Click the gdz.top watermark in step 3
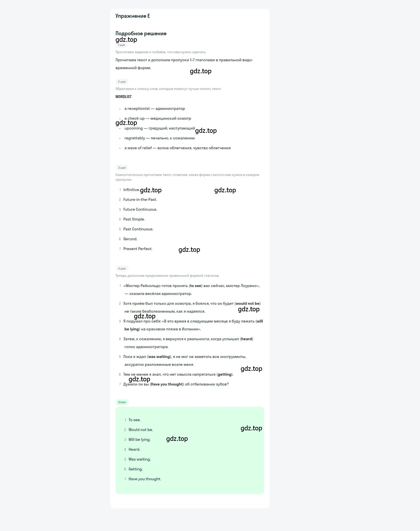This screenshot has height=531, width=420. click(150, 190)
